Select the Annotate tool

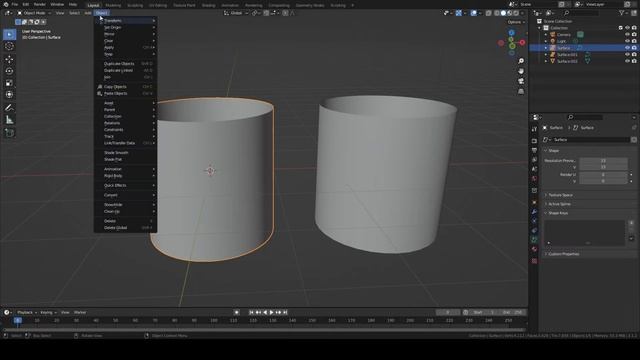tap(9, 108)
